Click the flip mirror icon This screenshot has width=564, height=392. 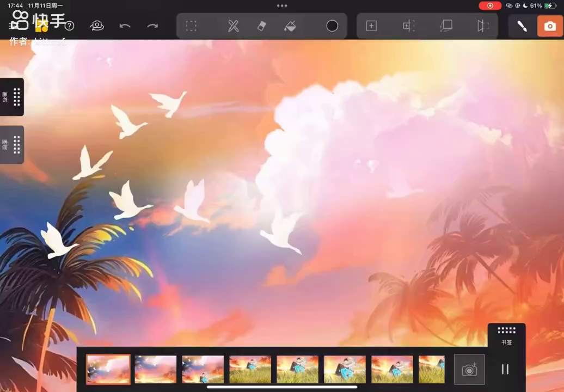click(482, 26)
